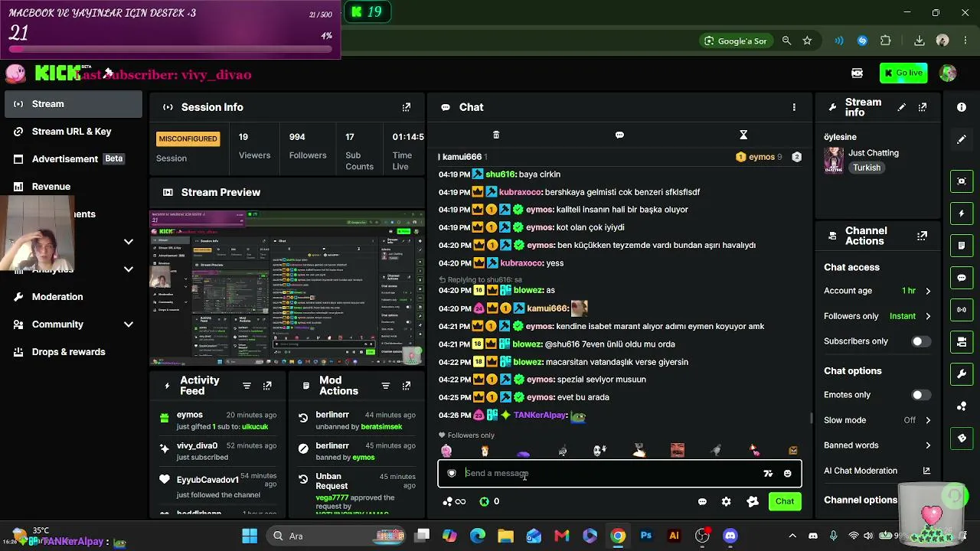Expand the Community sidebar section
Viewport: 980px width, 551px height.
point(129,324)
